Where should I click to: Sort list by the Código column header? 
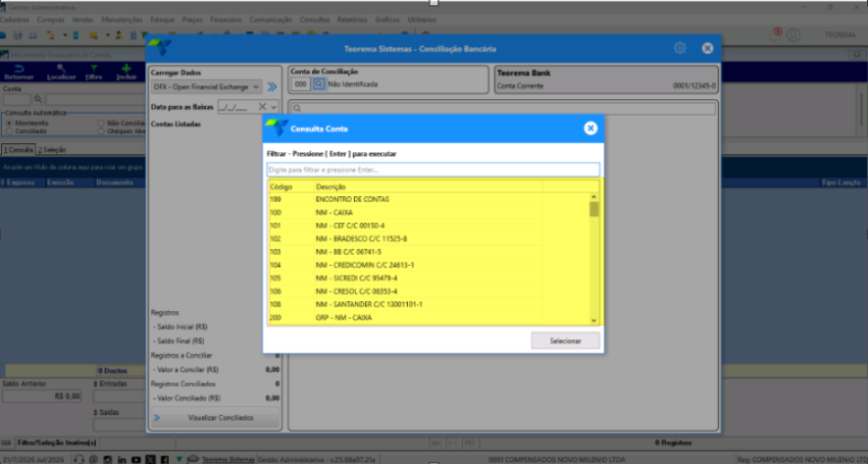(291, 186)
